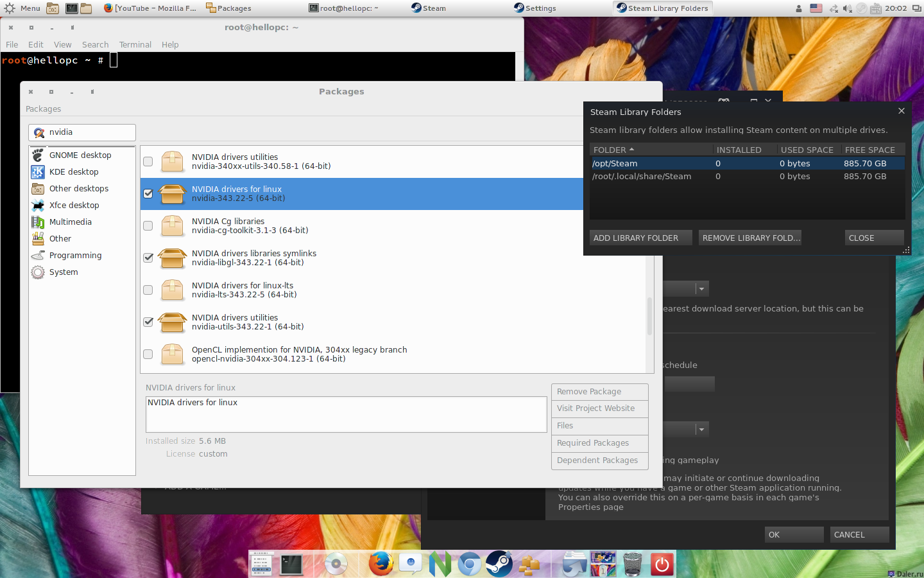Switch to Settings window in taskbar
The width and height of the screenshot is (924, 578).
535,8
